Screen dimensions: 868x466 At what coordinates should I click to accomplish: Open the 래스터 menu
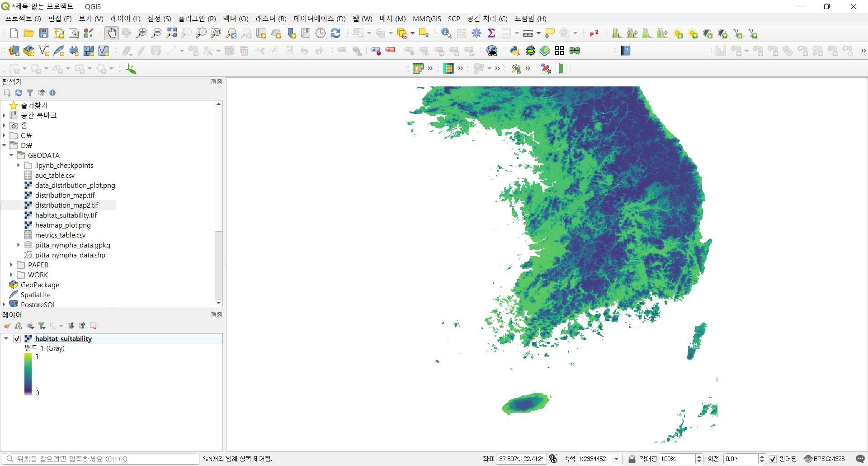coord(271,19)
